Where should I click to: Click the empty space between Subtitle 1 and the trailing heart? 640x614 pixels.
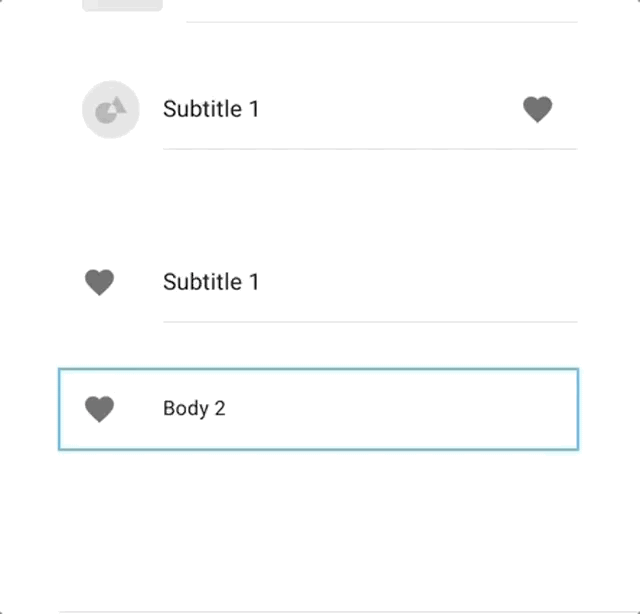tap(391, 109)
